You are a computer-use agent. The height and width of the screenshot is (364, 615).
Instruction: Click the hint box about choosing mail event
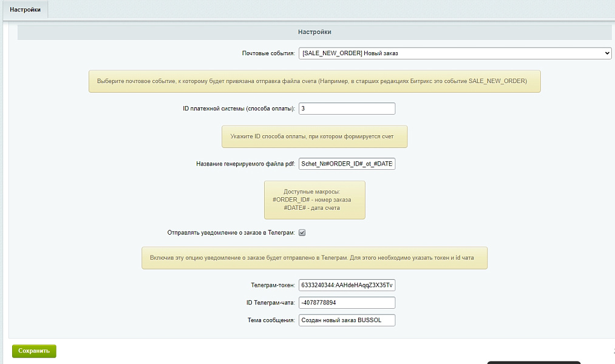[x=314, y=81]
